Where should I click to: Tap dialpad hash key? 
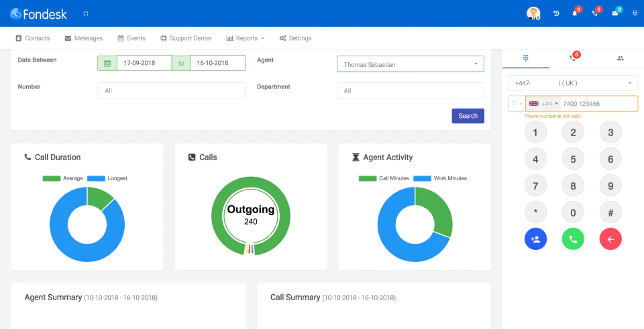coord(610,212)
